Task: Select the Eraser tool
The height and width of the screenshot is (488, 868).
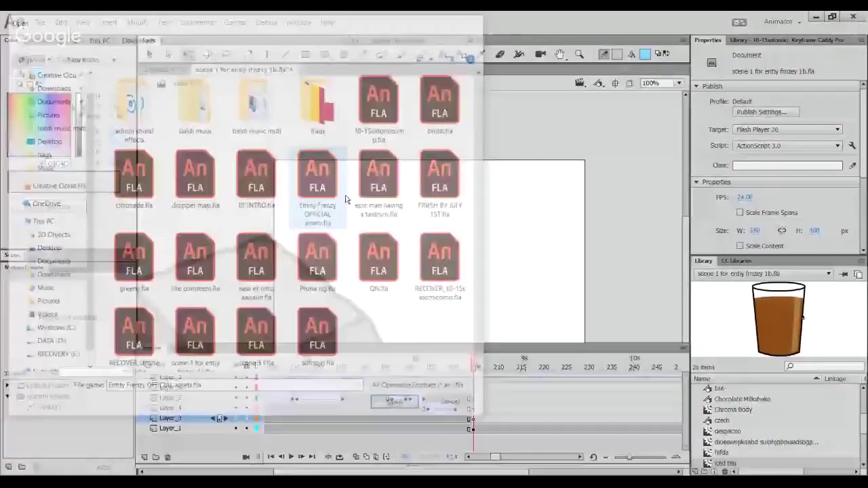Action: 500,54
